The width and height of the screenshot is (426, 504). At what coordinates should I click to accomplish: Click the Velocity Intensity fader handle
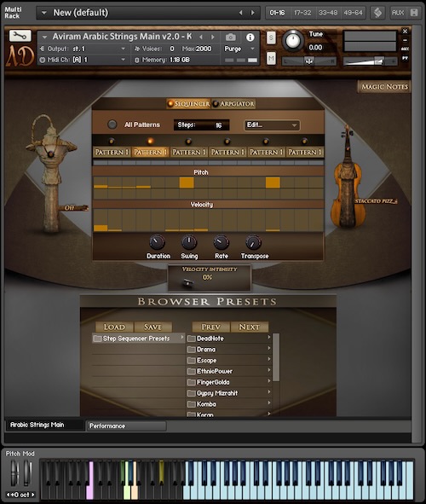(188, 283)
